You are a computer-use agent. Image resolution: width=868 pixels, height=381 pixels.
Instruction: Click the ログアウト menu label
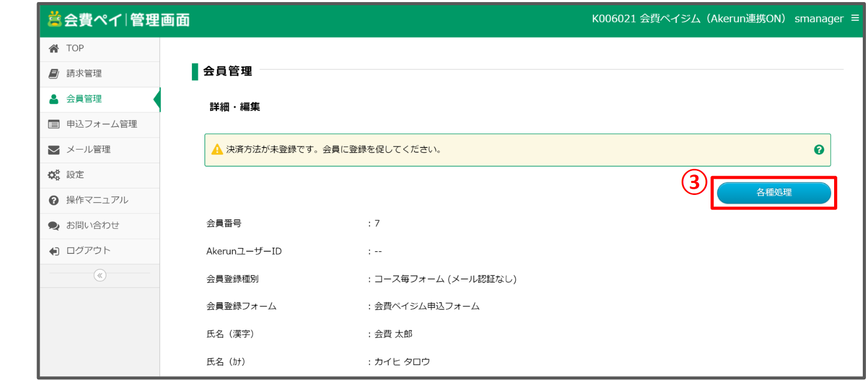[x=88, y=251]
